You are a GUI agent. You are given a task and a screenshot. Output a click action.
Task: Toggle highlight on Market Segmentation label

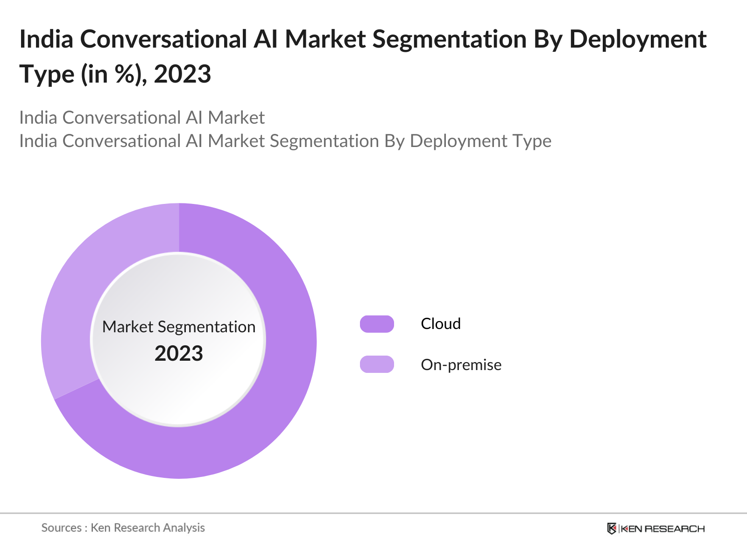tap(179, 327)
